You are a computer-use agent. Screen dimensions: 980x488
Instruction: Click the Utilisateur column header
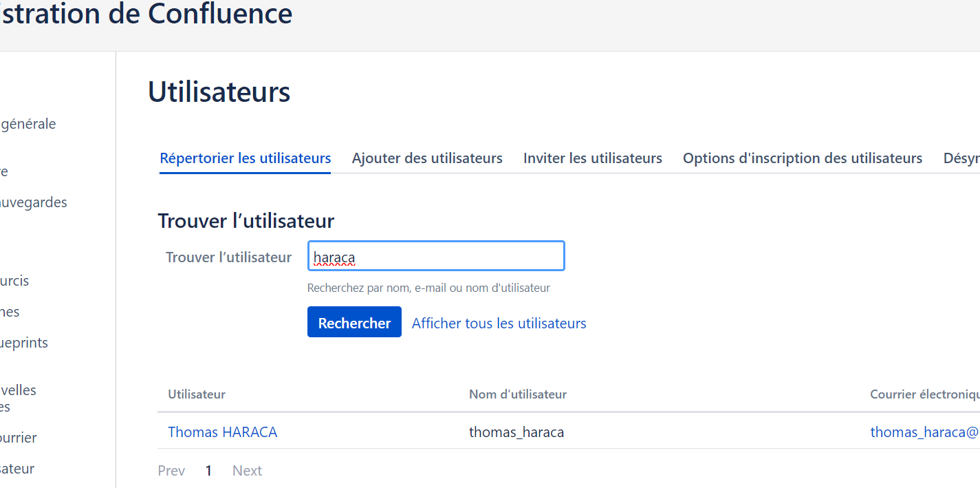197,394
